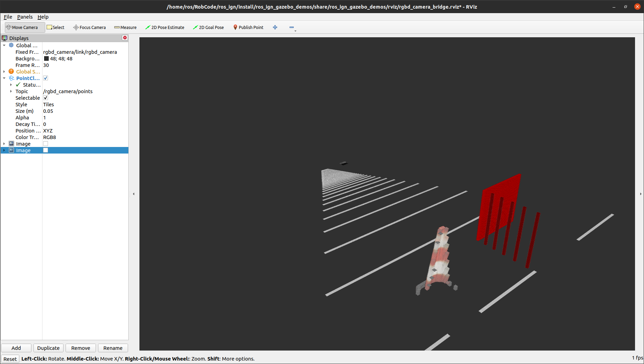Click the Add button to add a display

[x=16, y=348]
